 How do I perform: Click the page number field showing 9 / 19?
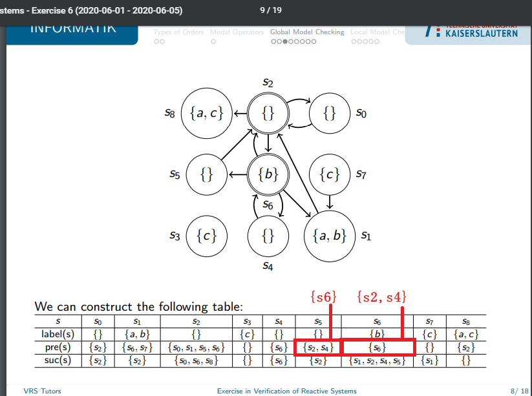pos(271,10)
